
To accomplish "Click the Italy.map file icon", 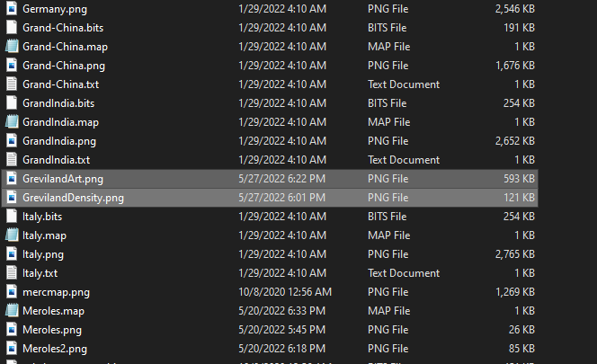I will [x=12, y=235].
